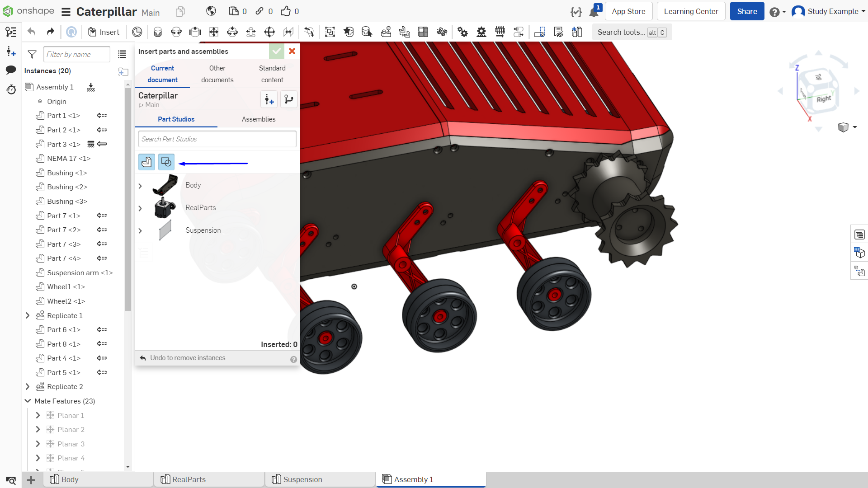Toggle the sketches and surfaces filter button
The image size is (868, 488).
(x=166, y=162)
